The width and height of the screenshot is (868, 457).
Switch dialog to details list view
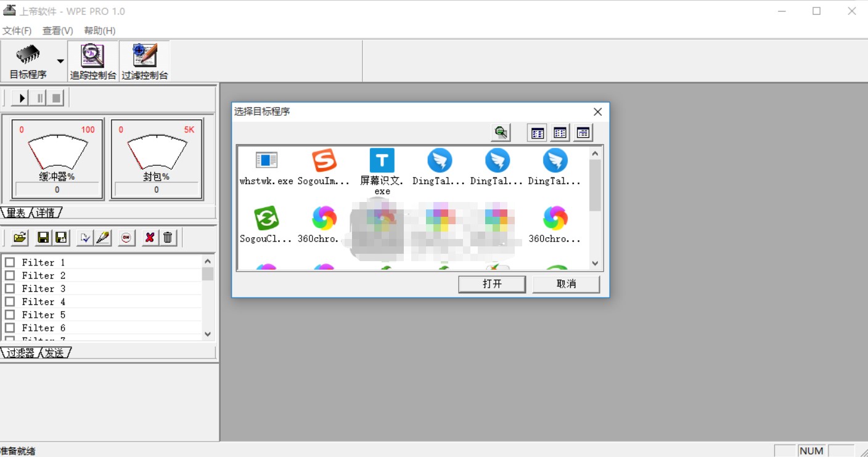[583, 132]
